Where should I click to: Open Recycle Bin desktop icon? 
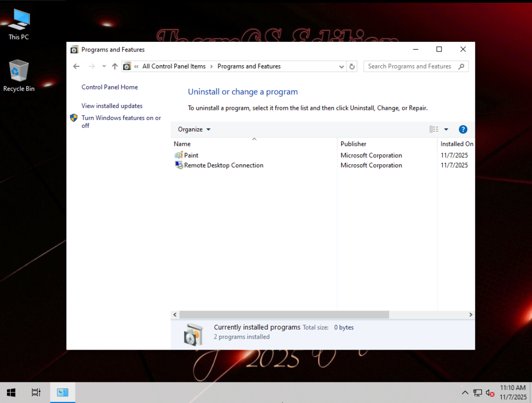coord(19,75)
